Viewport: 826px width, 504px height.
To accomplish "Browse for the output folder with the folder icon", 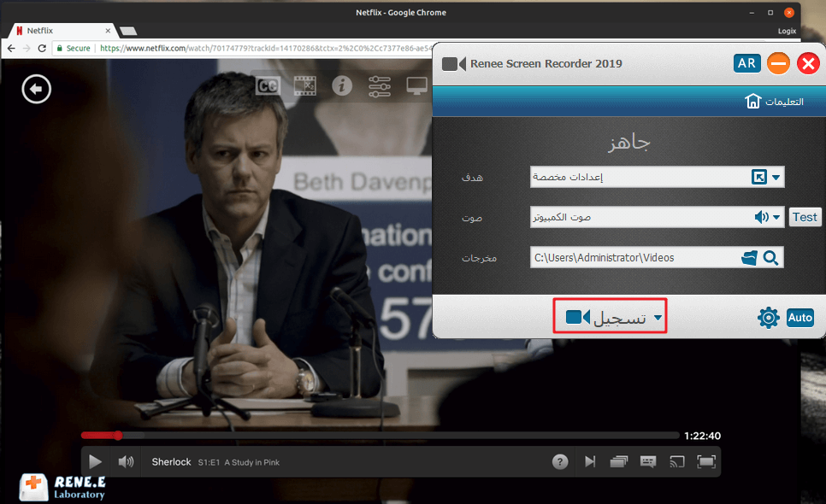I will click(x=749, y=258).
